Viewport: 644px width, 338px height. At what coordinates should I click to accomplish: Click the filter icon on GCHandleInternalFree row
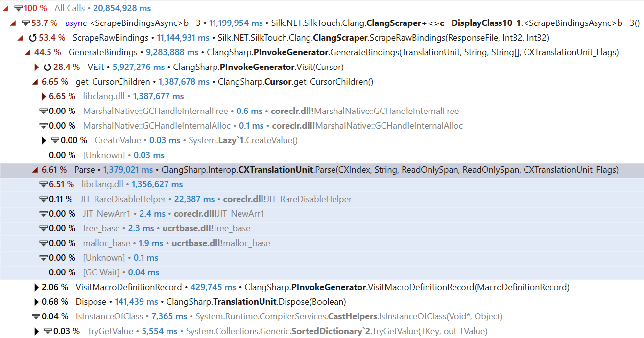43,111
